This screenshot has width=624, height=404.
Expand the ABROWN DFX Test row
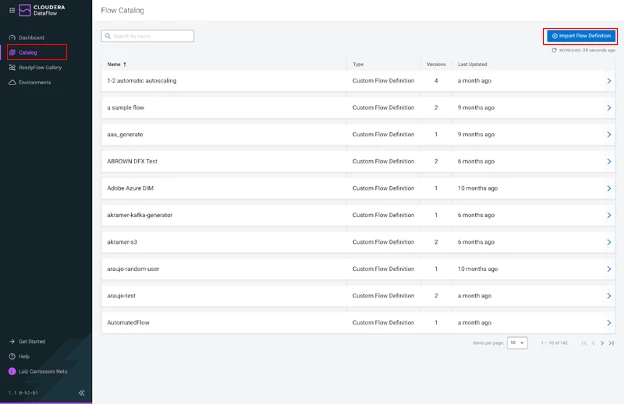tap(609, 162)
